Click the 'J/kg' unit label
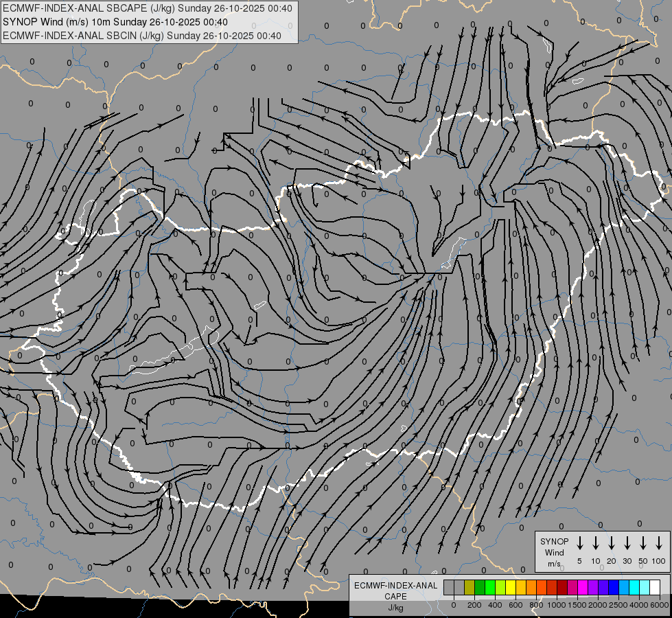672x618 pixels. tap(395, 608)
